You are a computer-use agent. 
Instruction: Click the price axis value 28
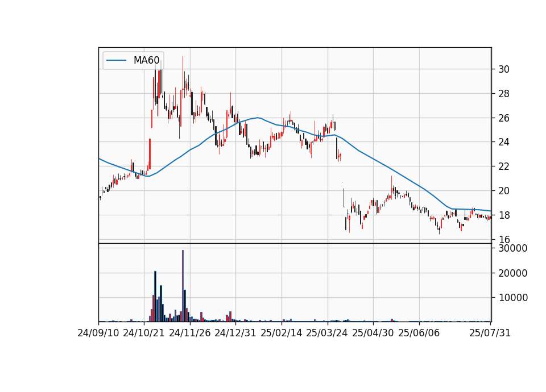[504, 94]
